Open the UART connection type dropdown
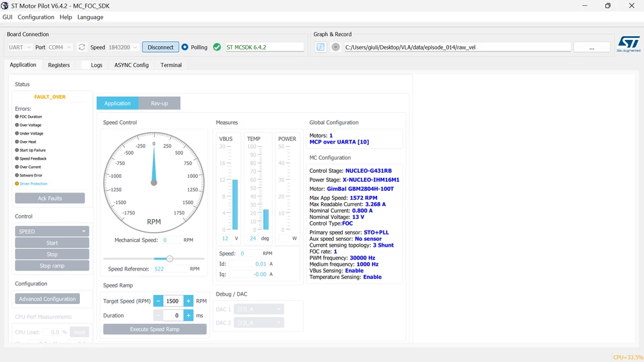This screenshot has width=644, height=362. pyautogui.click(x=20, y=47)
